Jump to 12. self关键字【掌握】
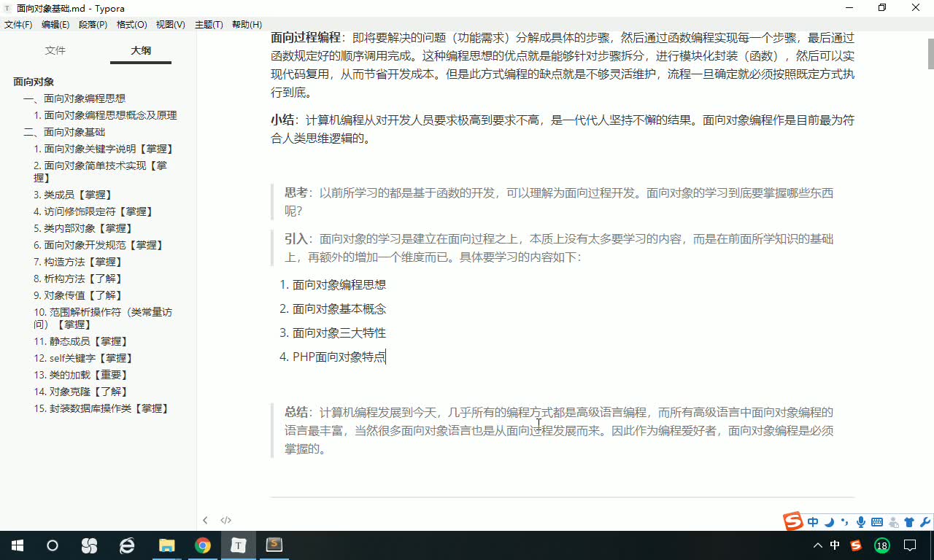 coord(84,358)
